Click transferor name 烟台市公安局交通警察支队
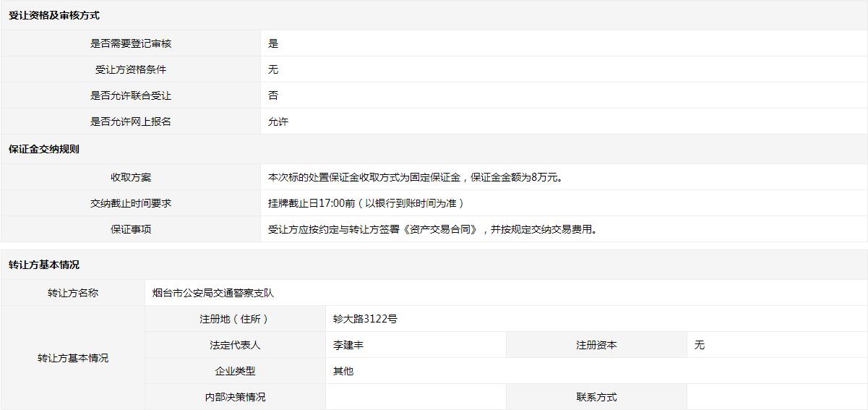 213,293
